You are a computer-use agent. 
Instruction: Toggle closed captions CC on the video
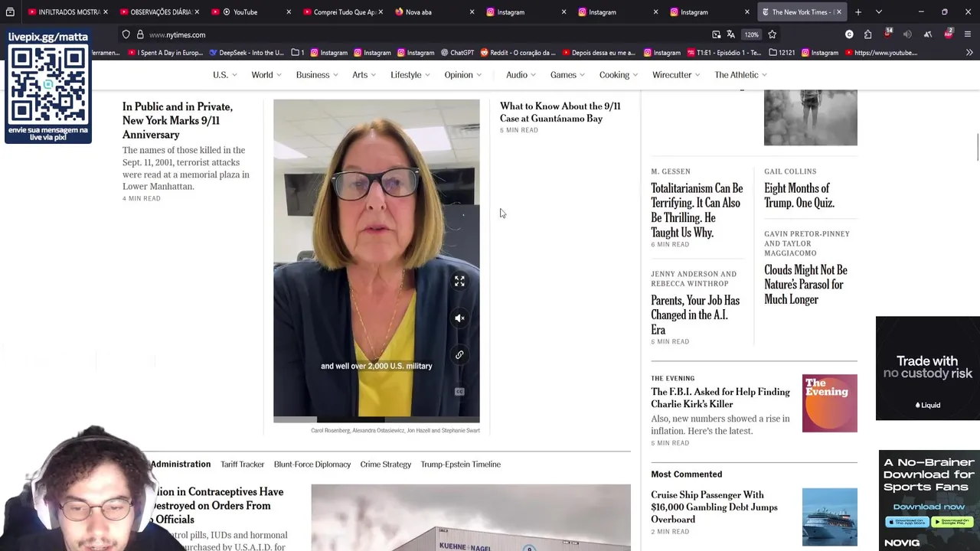click(459, 392)
